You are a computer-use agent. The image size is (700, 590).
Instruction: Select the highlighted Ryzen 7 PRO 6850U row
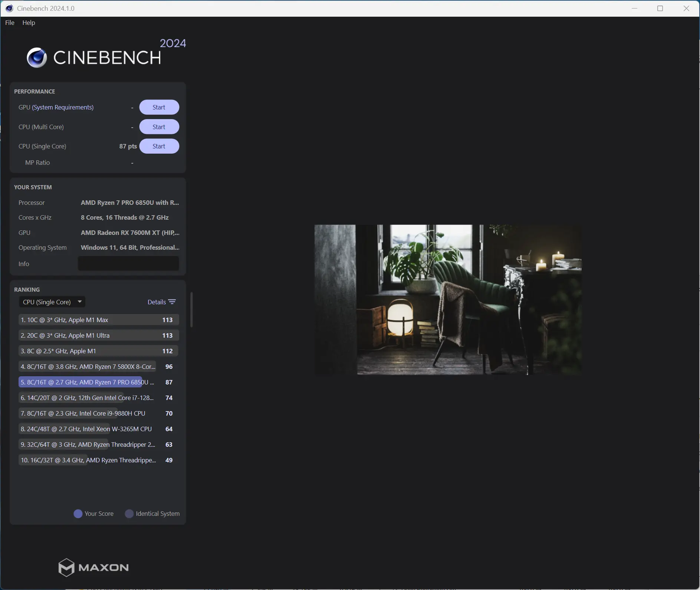99,382
